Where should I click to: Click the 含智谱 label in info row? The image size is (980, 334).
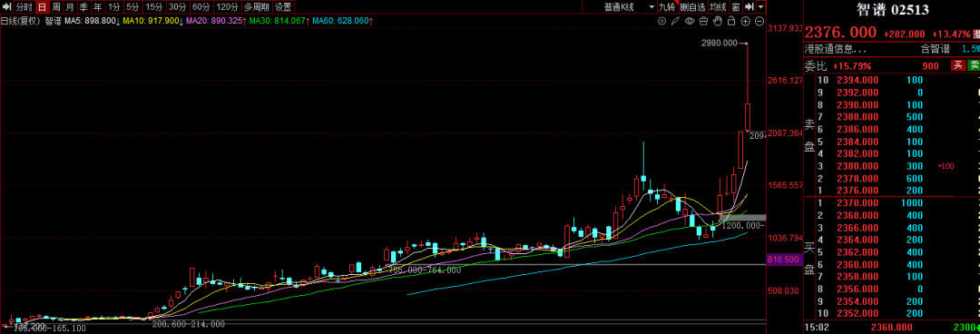pyautogui.click(x=935, y=49)
